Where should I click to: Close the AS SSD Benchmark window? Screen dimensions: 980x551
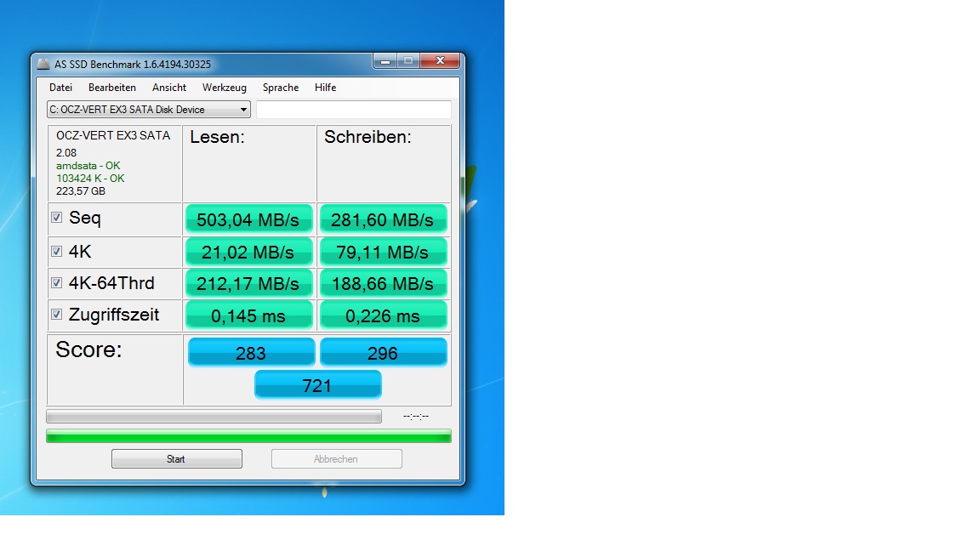pyautogui.click(x=440, y=60)
